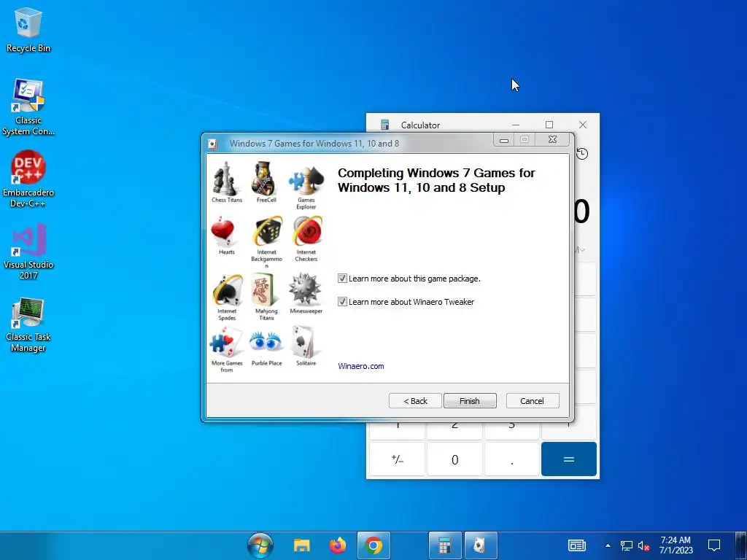Click the Purble Place eyes icon
The height and width of the screenshot is (560, 747).
point(266,341)
